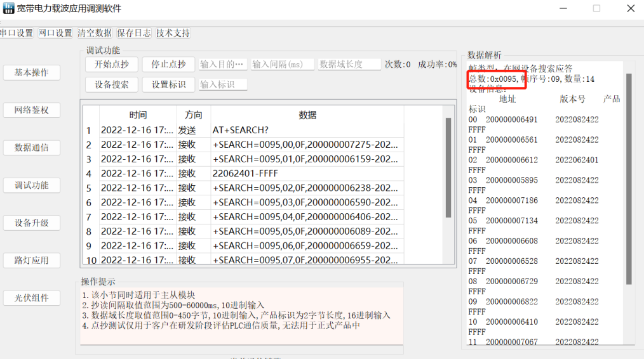The width and height of the screenshot is (644, 359).
Task: Click the 数据域长度 input field
Action: 349,64
